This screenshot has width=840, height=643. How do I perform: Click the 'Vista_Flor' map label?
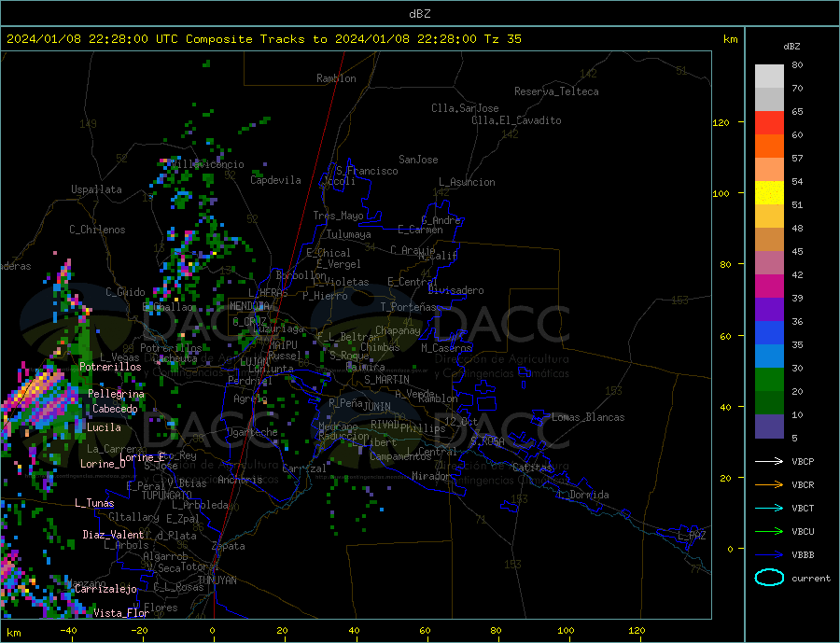tap(120, 613)
